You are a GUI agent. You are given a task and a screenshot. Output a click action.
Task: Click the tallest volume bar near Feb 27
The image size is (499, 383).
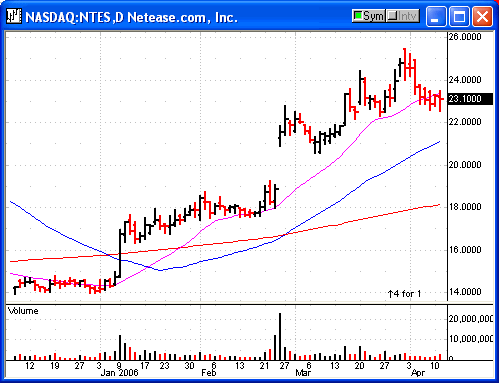click(280, 337)
